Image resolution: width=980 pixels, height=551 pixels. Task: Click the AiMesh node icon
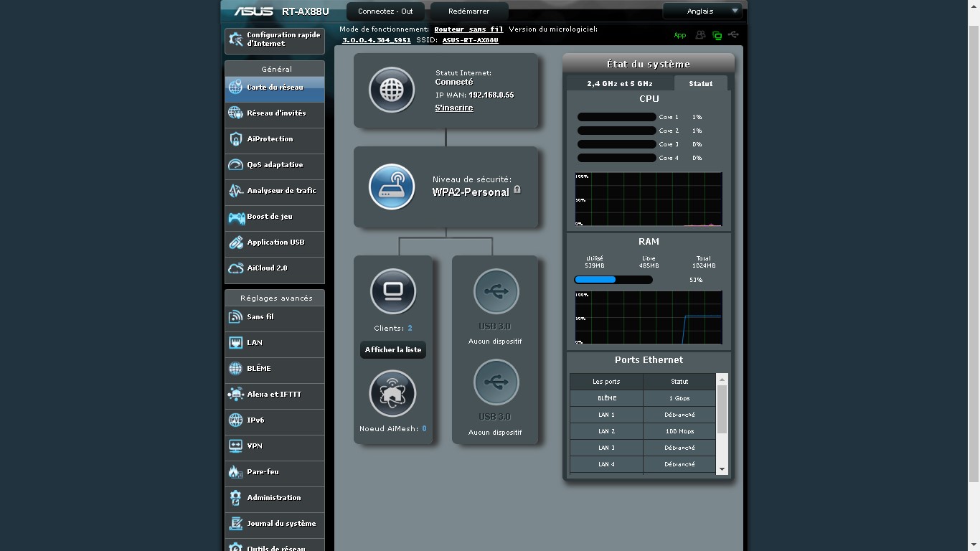tap(392, 393)
